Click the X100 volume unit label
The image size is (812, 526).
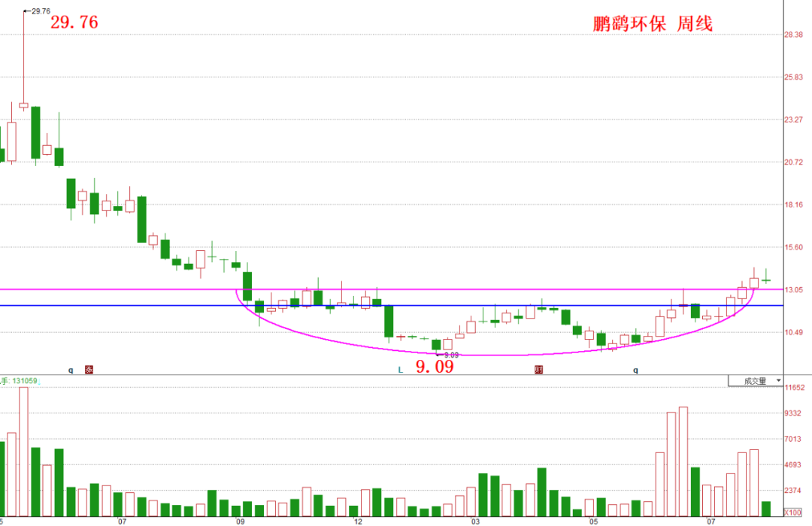(793, 512)
